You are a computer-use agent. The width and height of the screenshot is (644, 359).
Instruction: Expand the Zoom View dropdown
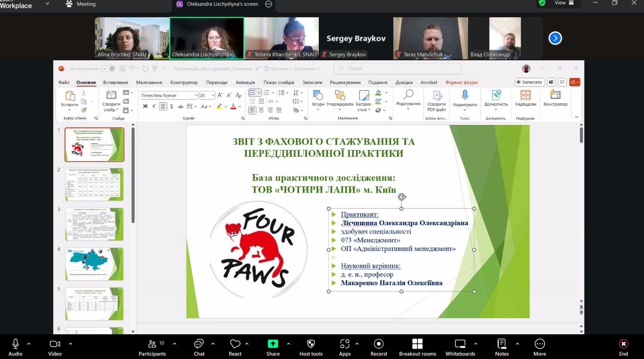click(564, 3)
